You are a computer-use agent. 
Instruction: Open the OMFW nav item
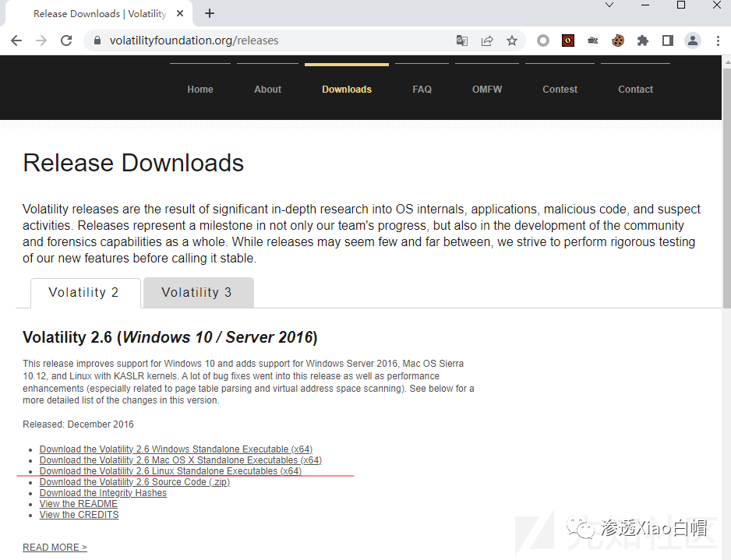[487, 89]
